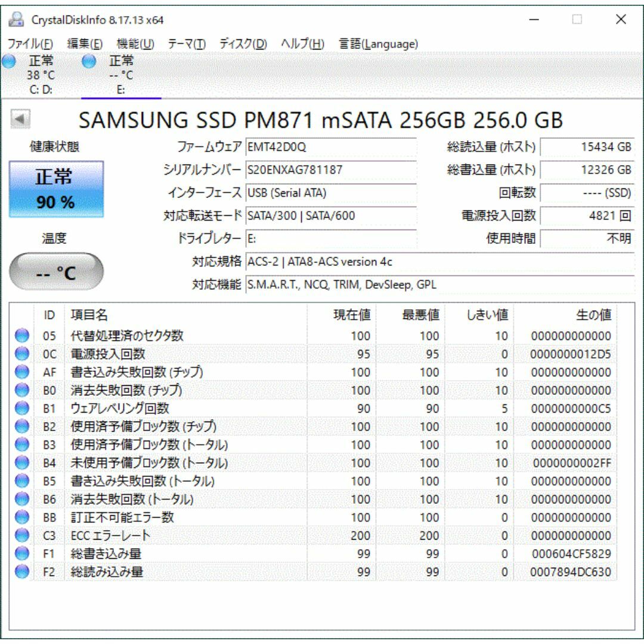Select the E: disk status orb
The image size is (644, 644).
[x=89, y=61]
